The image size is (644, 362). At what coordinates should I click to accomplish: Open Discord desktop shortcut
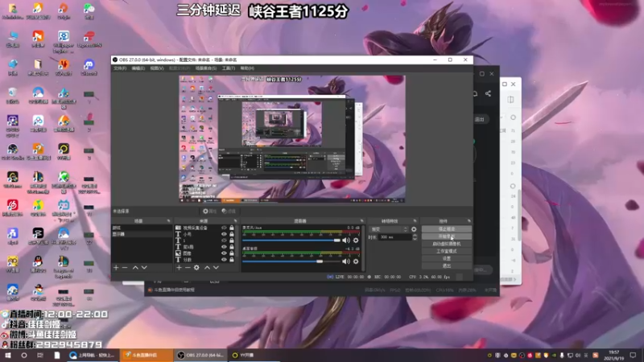(89, 68)
